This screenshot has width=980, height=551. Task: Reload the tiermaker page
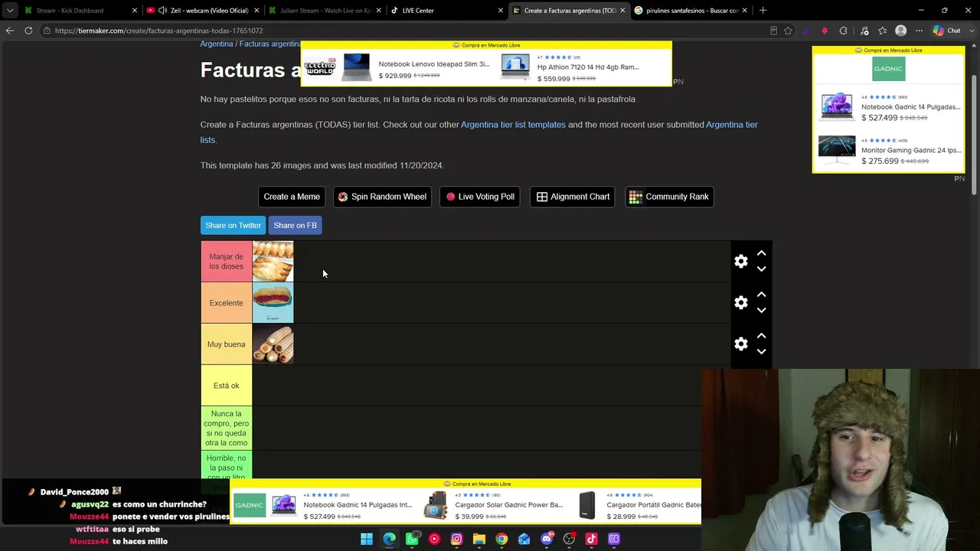pyautogui.click(x=28, y=31)
